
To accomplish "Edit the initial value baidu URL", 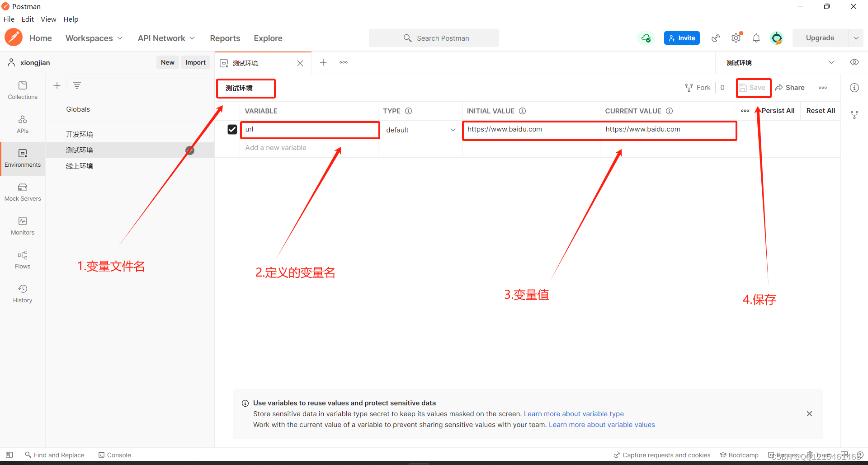I will pyautogui.click(x=531, y=130).
